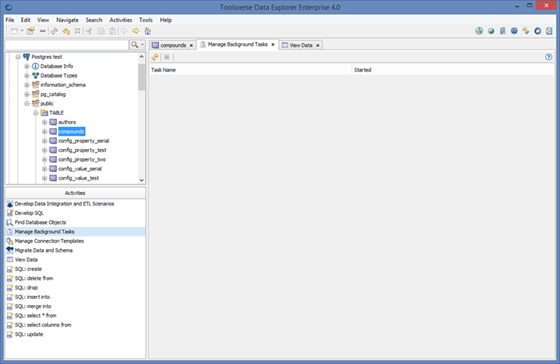Collapse the TABLE folder node
Image resolution: width=560 pixels, height=364 pixels.
[x=36, y=113]
